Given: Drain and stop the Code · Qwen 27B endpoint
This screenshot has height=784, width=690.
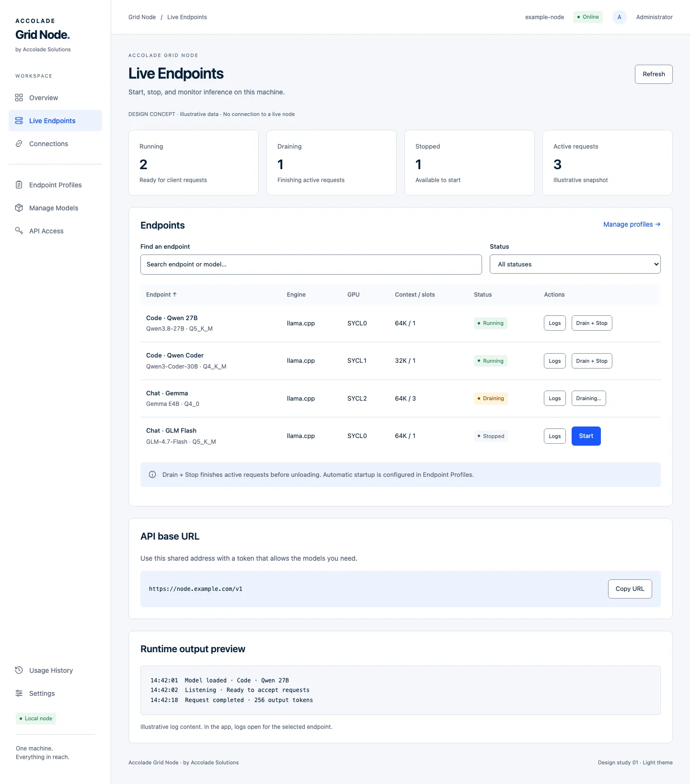Looking at the screenshot, I should pos(592,323).
